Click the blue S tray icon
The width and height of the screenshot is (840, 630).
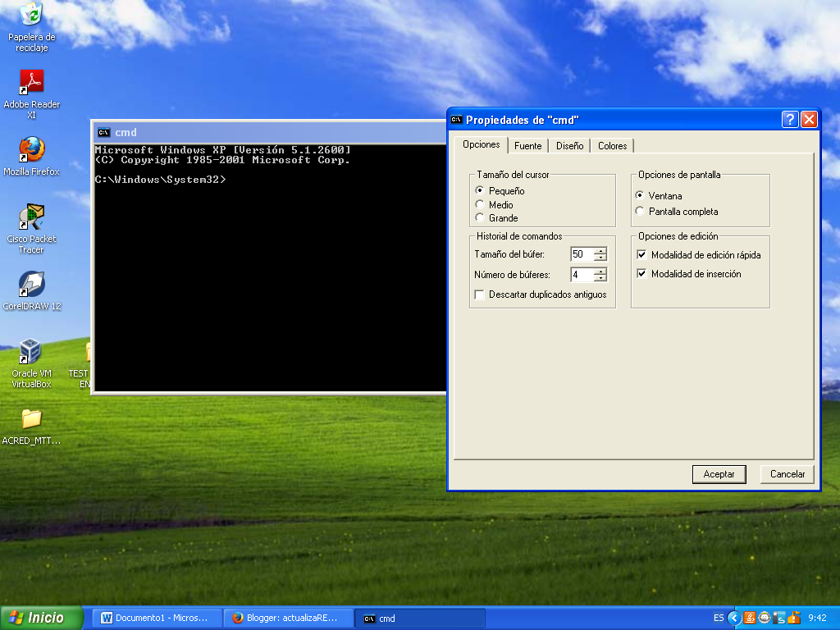tap(779, 619)
